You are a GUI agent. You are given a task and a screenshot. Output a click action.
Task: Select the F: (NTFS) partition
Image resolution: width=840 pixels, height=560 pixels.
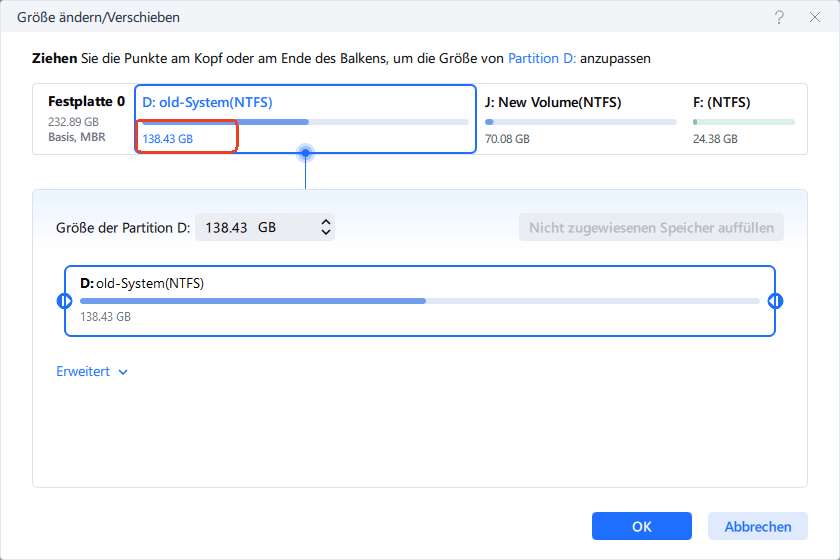721,102
